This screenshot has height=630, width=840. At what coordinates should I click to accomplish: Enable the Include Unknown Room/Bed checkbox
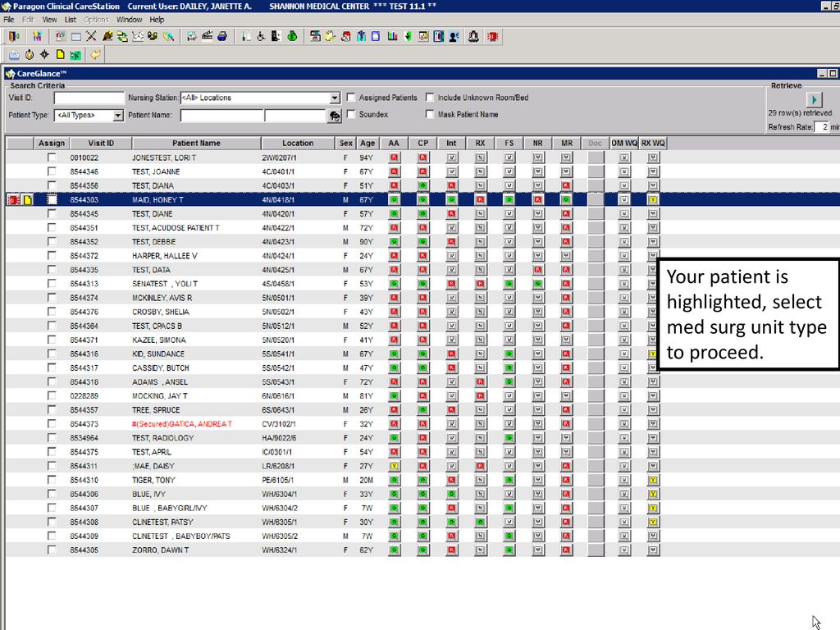point(430,98)
